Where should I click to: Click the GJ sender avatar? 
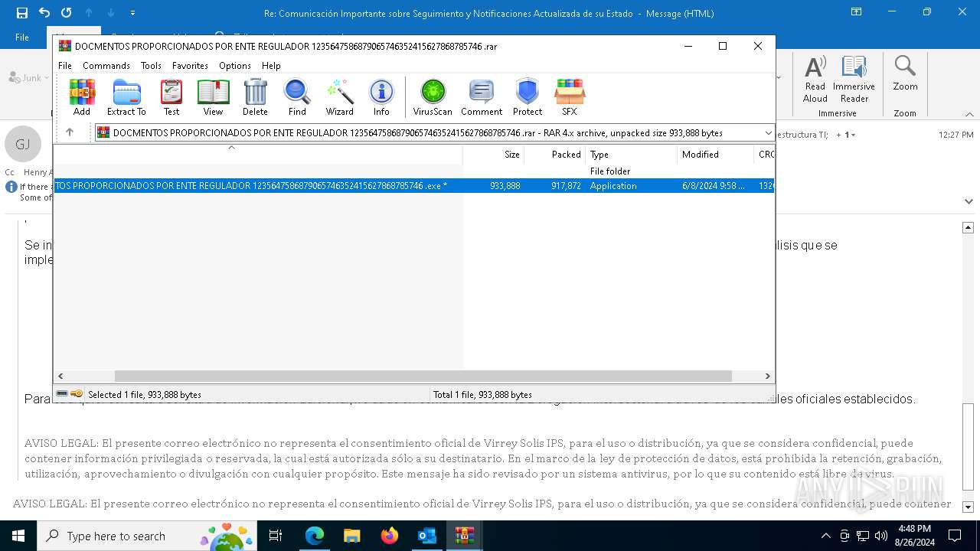point(23,144)
